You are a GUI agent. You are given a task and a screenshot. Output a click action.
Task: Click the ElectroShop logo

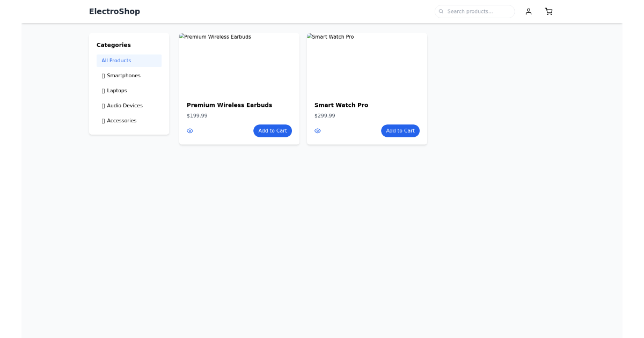pos(114,11)
